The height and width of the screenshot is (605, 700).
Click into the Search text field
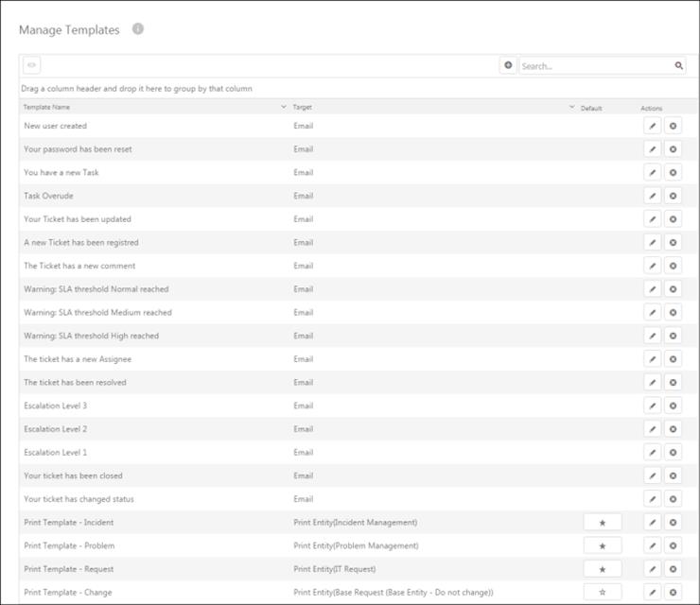pos(596,66)
